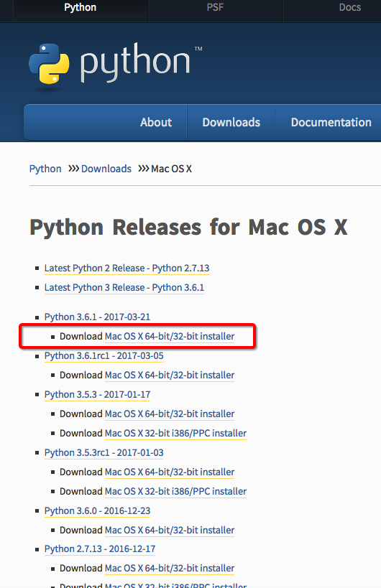Open Python 3.5.3 - 2017-01-17 release page

point(97,395)
